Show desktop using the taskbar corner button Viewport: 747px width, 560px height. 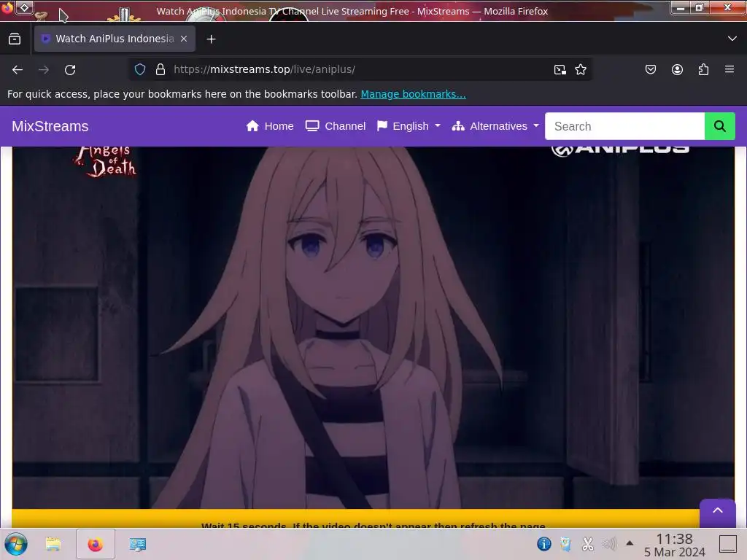coord(728,544)
